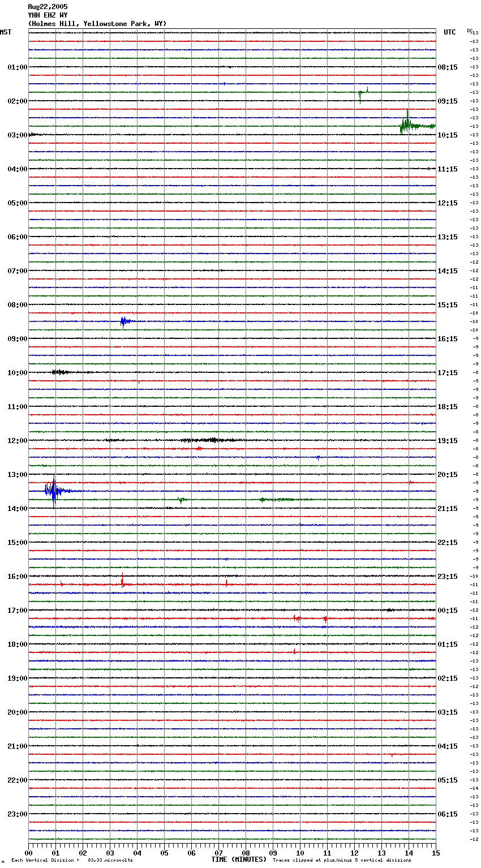The width and height of the screenshot is (481, 868).
Task: Select the 12:00 MST row label
Action: tap(18, 441)
